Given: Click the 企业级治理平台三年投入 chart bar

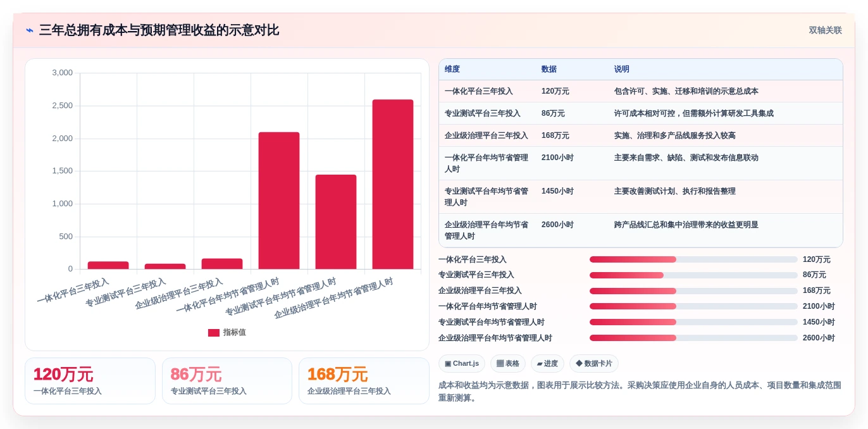Looking at the screenshot, I should click(x=222, y=264).
